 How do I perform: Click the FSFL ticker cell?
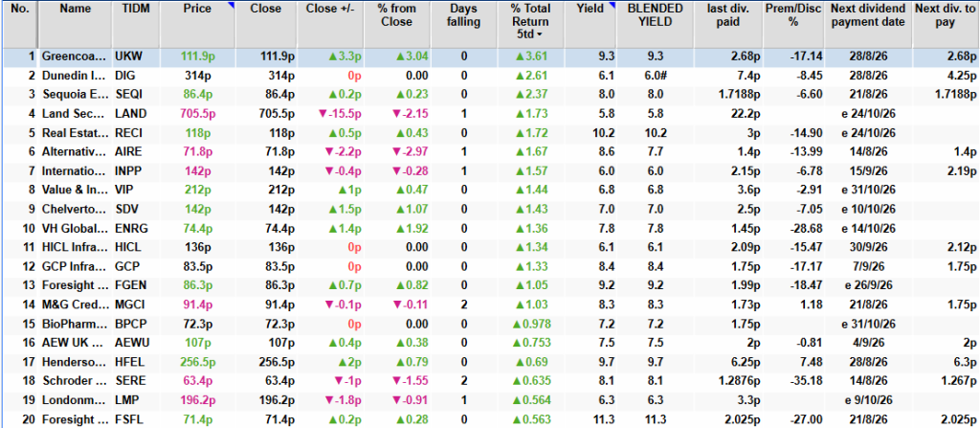coord(129,419)
